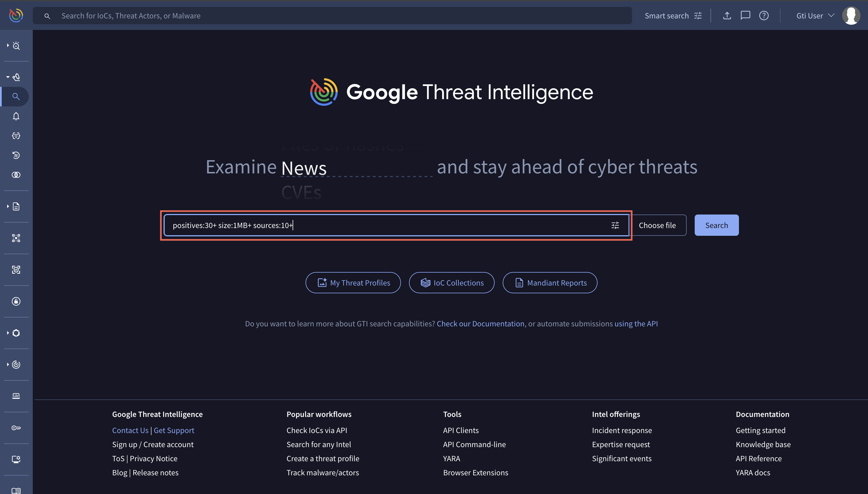Click the search input field
The image size is (868, 494).
(x=396, y=225)
